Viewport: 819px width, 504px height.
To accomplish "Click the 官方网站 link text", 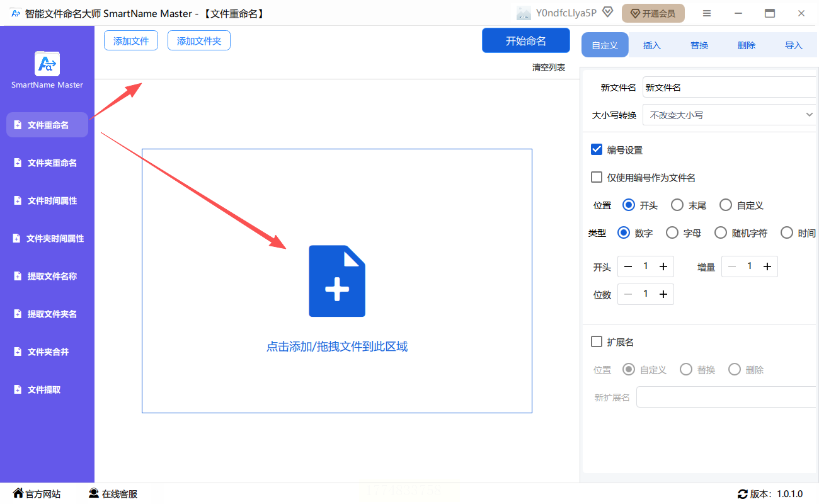I will click(x=43, y=494).
